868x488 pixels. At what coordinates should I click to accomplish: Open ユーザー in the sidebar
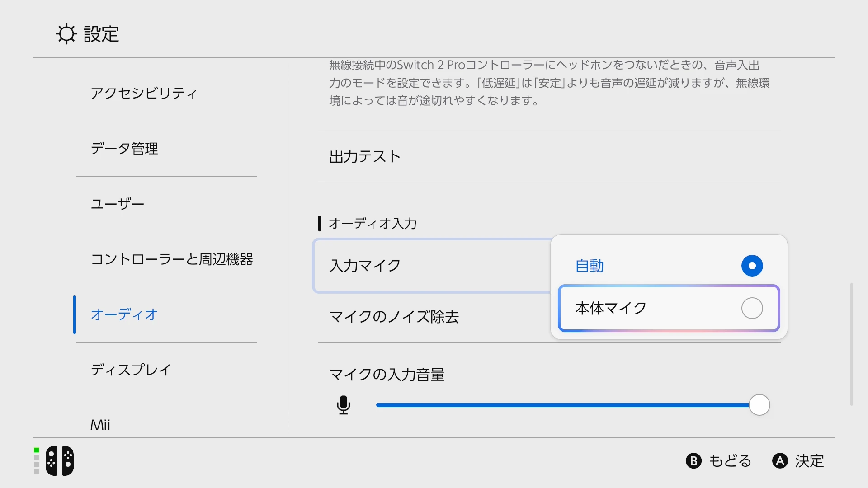[118, 204]
